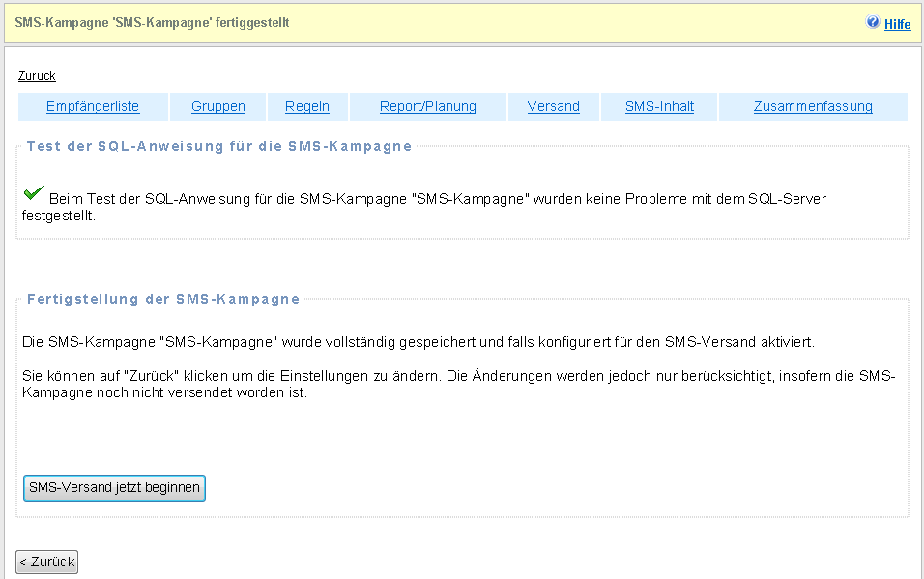The image size is (924, 579).
Task: Click the green checkmark success icon
Action: [x=33, y=194]
